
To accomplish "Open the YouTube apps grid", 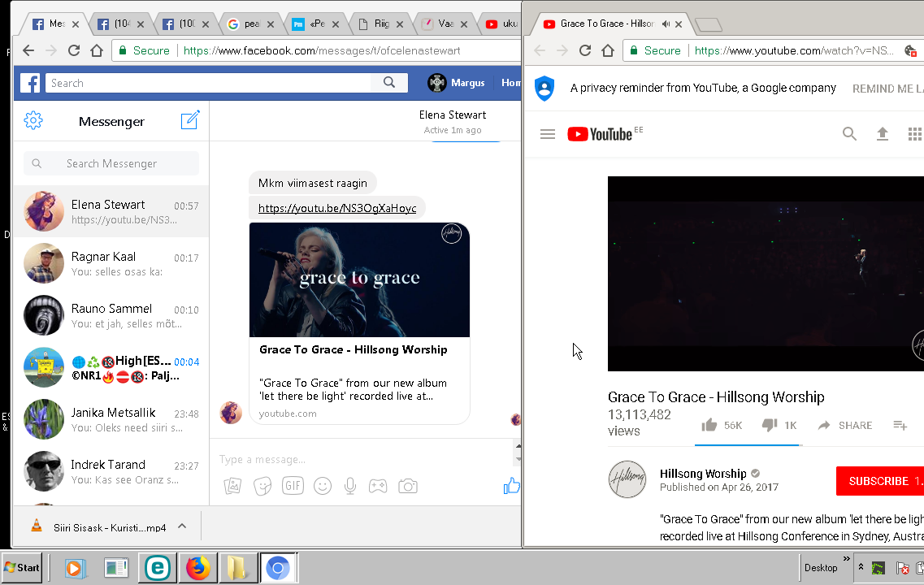I will [x=914, y=134].
